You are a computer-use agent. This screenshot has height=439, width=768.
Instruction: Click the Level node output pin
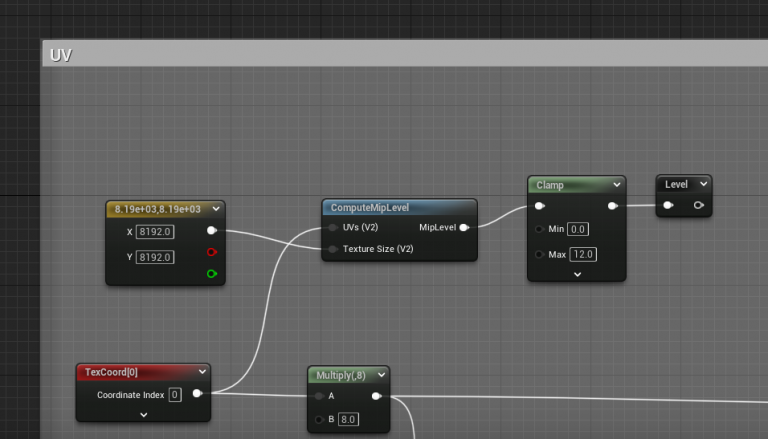tap(698, 205)
